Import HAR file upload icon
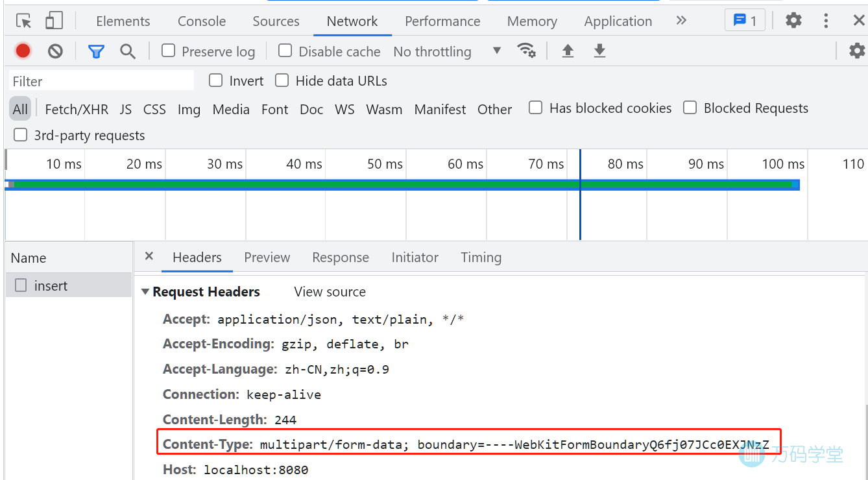 tap(568, 51)
